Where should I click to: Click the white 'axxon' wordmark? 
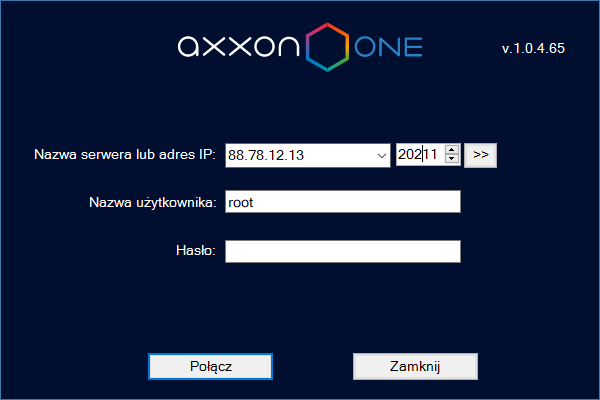pos(238,47)
